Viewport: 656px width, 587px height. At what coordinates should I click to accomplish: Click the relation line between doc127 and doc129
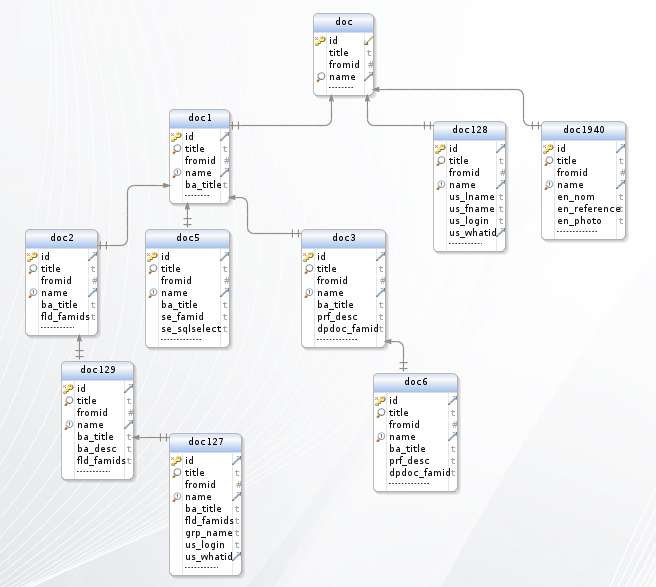point(151,438)
